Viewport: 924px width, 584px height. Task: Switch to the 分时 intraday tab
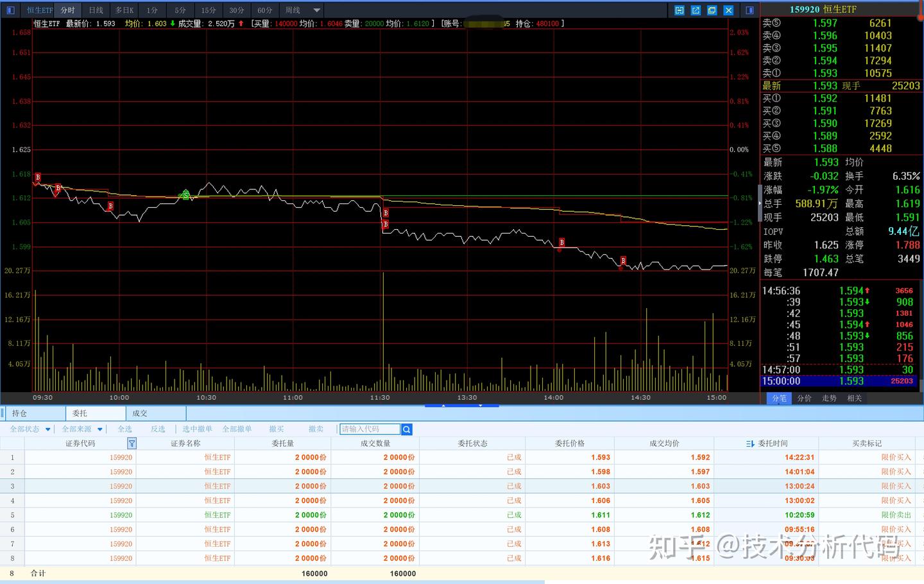point(68,10)
